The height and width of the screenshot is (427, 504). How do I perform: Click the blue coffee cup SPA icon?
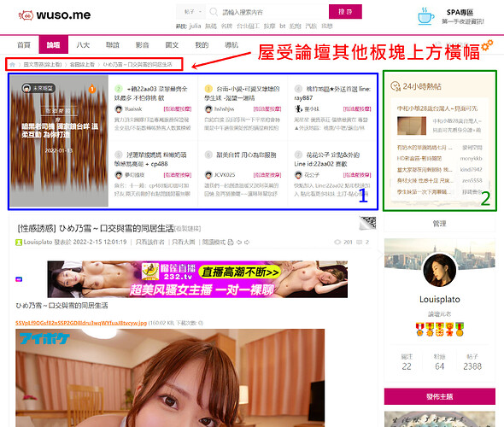pos(425,16)
